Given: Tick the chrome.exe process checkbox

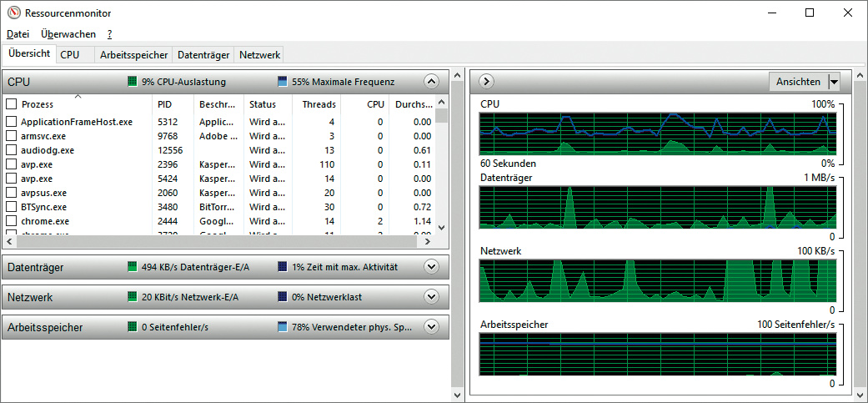Looking at the screenshot, I should tap(12, 221).
